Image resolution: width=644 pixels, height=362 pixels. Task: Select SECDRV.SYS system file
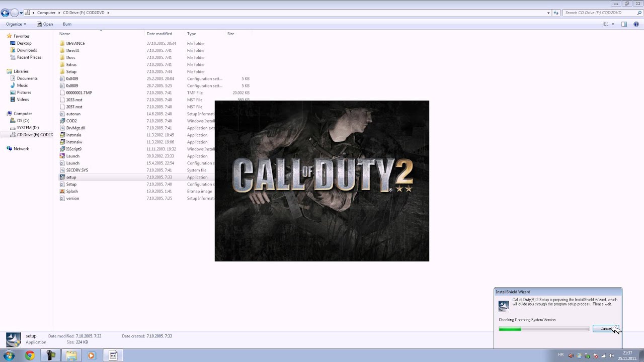click(x=77, y=170)
